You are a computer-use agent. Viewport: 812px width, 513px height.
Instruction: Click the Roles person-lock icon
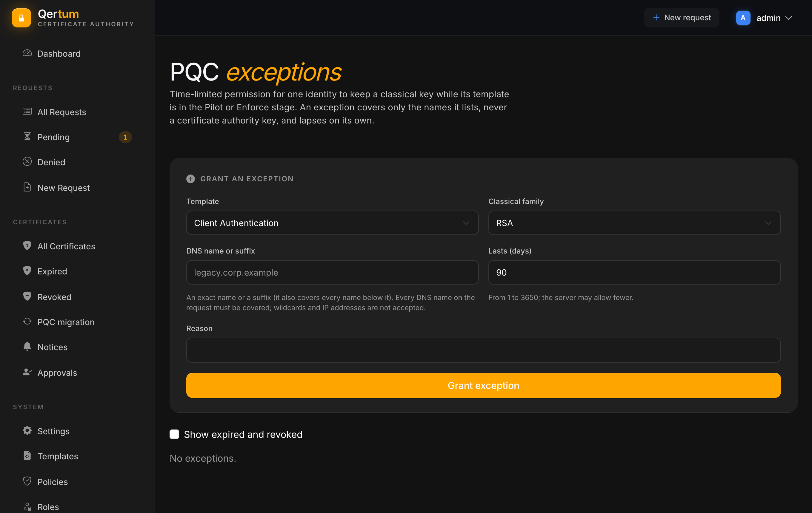tap(27, 506)
